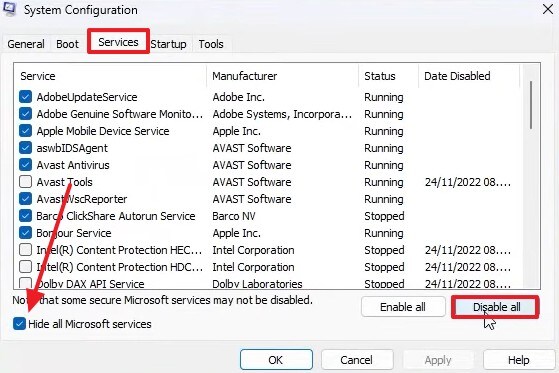
Task: Uncheck Adobe Genuine Software Monitor checkbox
Action: [x=25, y=114]
